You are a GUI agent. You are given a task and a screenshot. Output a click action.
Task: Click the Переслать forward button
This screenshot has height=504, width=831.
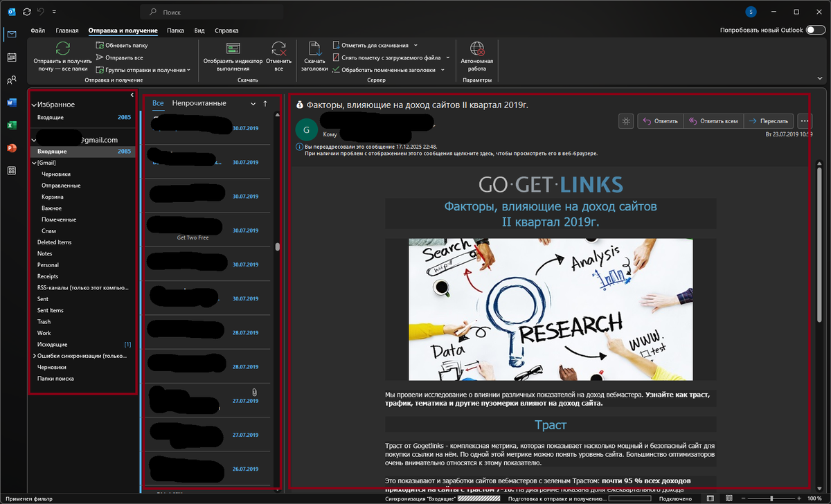coord(769,121)
